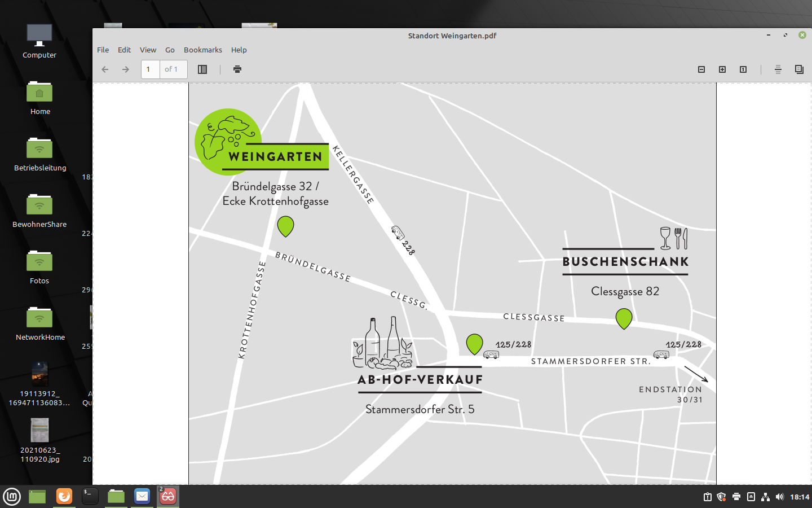Open the Linux Mint start menu
Viewport: 812px width, 508px height.
(12, 496)
